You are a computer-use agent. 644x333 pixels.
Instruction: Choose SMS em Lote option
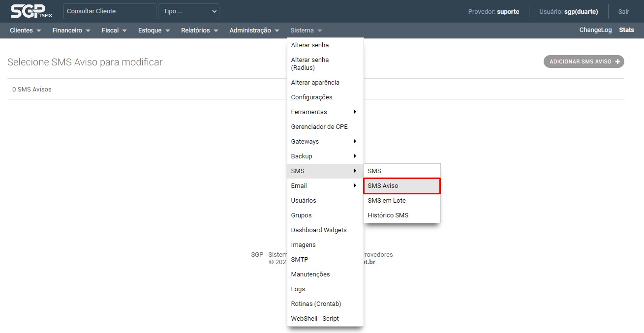(x=387, y=201)
